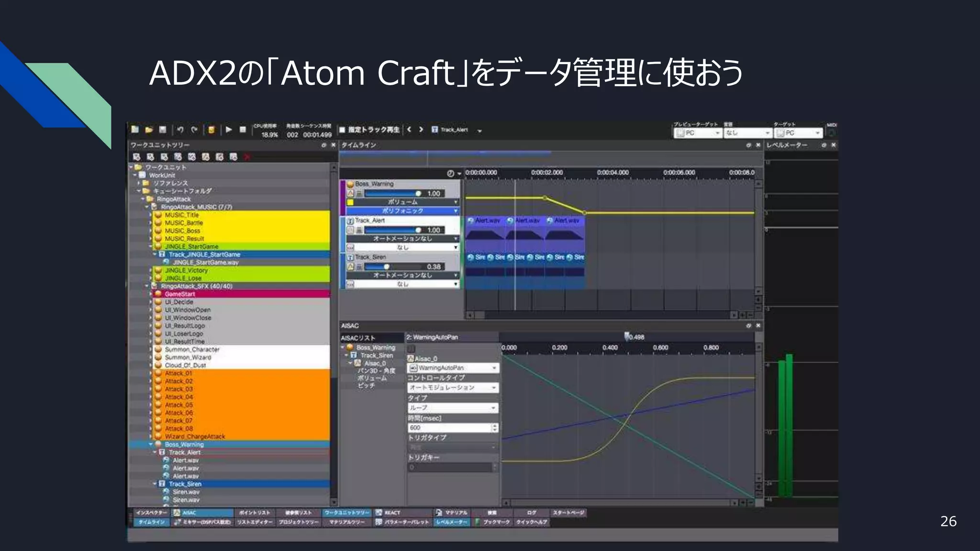Click the orange build toolbar icon
The height and width of the screenshot is (551, 980).
click(x=212, y=129)
